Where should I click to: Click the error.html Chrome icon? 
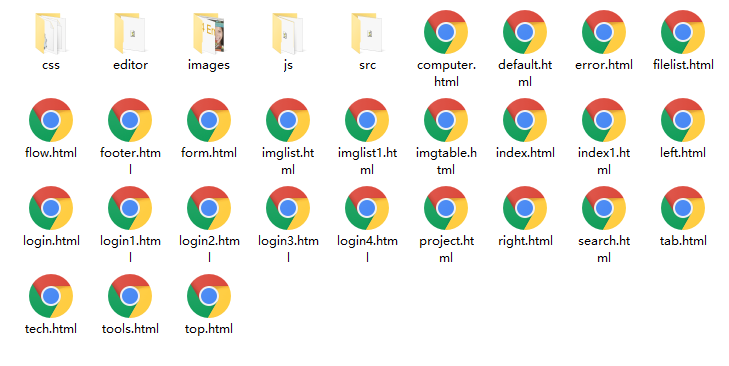pos(604,32)
